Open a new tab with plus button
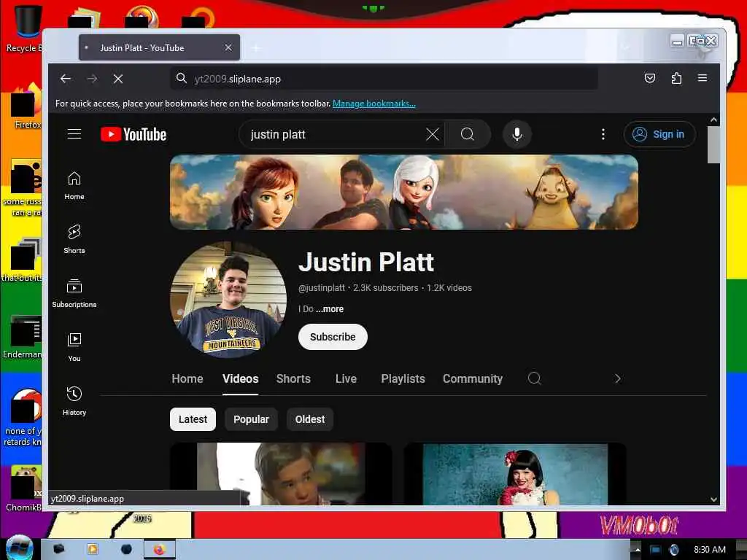This screenshot has width=747, height=560. click(256, 48)
